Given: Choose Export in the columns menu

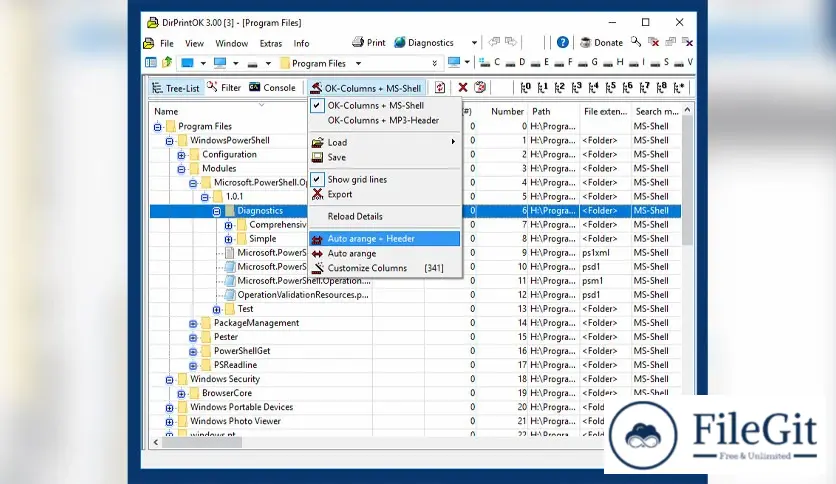Looking at the screenshot, I should 384,195.
